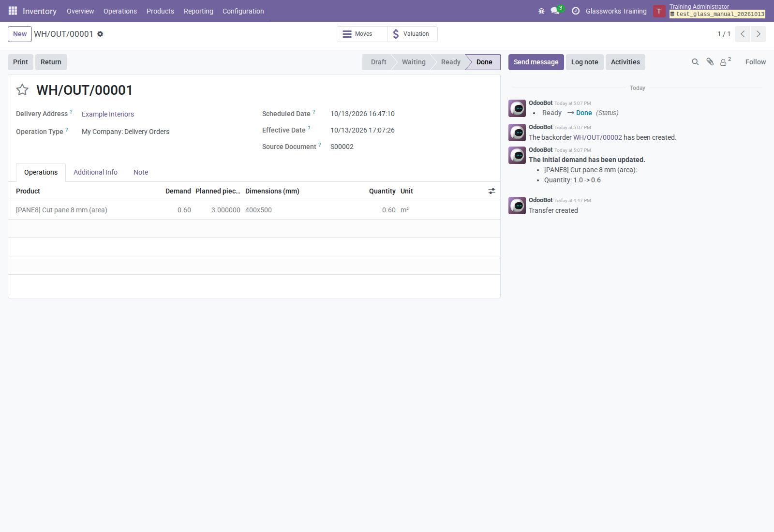Go to previous record arrow
The width and height of the screenshot is (774, 532).
pyautogui.click(x=743, y=34)
